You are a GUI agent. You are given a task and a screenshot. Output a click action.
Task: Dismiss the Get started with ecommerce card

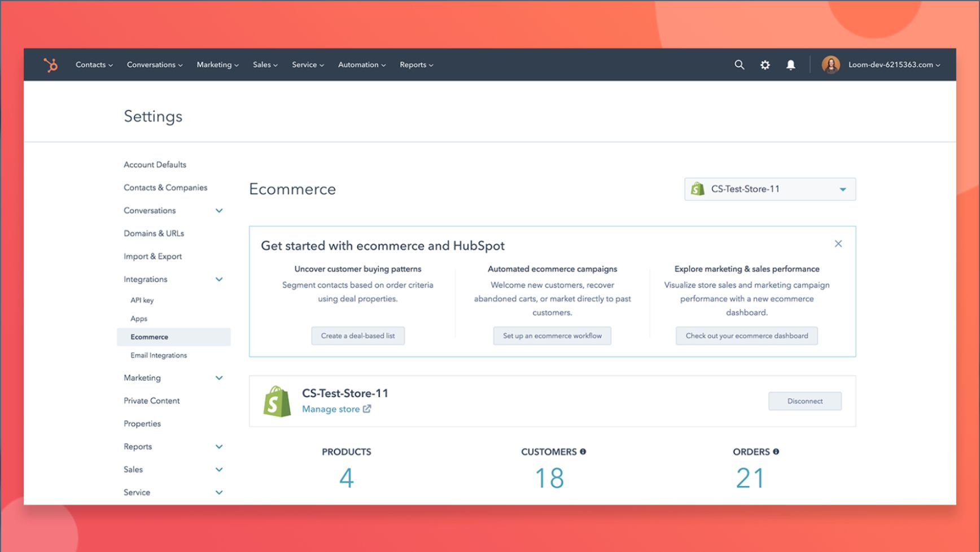tap(838, 244)
